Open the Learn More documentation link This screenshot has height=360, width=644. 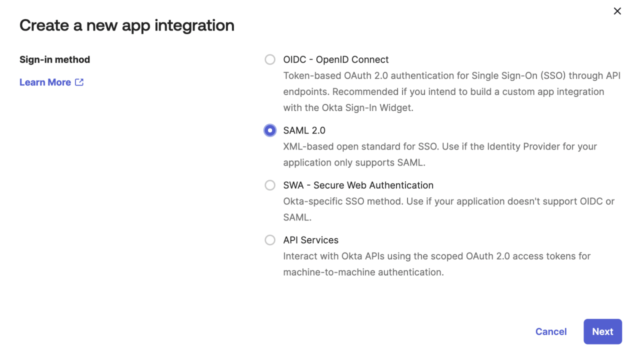[45, 82]
